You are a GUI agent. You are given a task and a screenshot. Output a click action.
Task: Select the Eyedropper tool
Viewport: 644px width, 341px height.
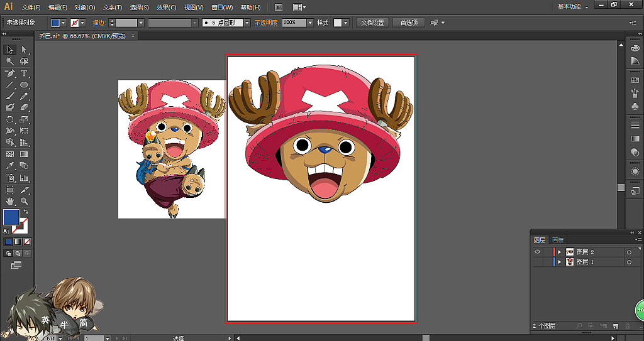pyautogui.click(x=9, y=166)
